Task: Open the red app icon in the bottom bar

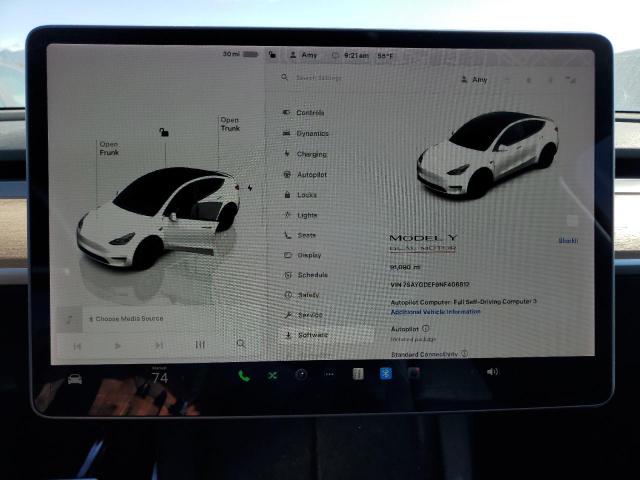Action: tap(413, 373)
